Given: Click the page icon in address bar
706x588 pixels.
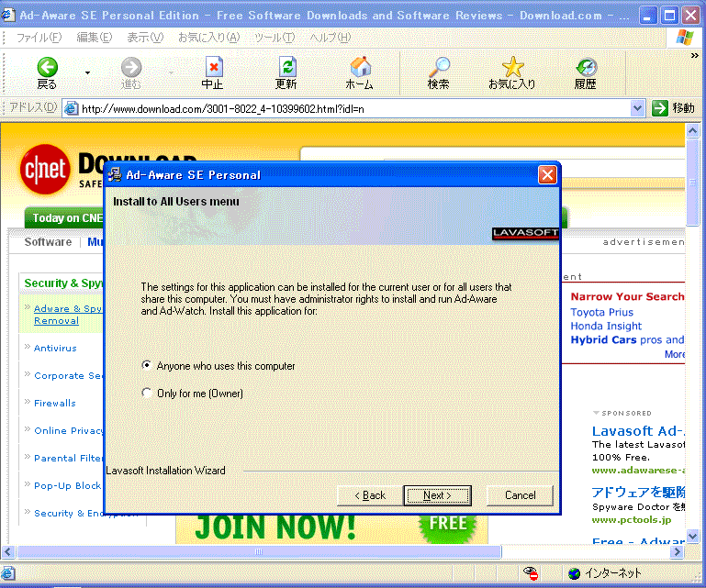Looking at the screenshot, I should 71,108.
